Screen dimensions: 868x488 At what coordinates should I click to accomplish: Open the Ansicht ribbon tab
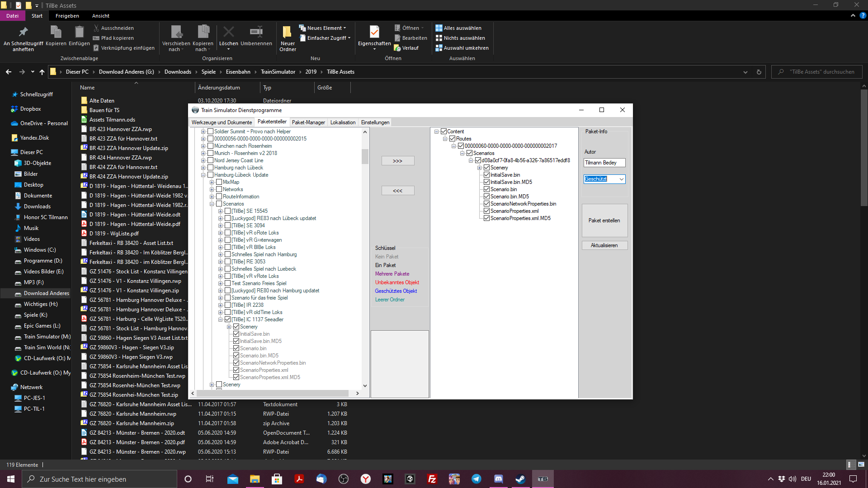[x=100, y=16]
